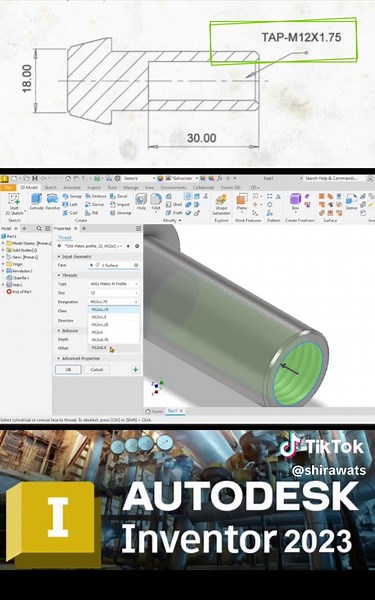Expand the Solid Bodies node
The height and width of the screenshot is (600, 375).
tap(3, 250)
